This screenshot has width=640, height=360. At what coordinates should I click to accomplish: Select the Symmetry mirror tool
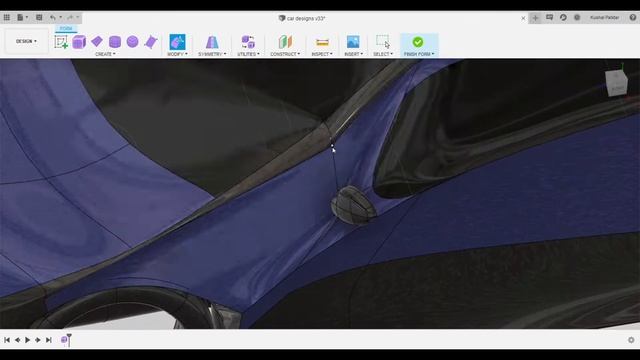click(212, 42)
